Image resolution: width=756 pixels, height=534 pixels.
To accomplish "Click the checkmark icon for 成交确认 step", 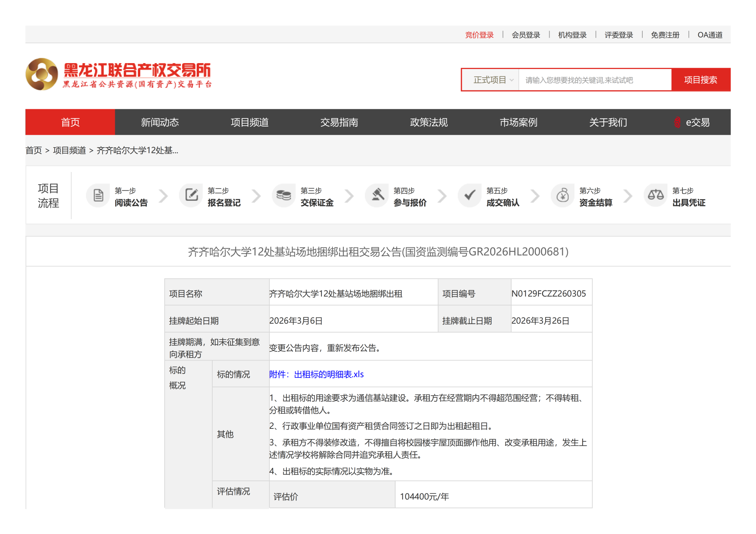I will [470, 195].
